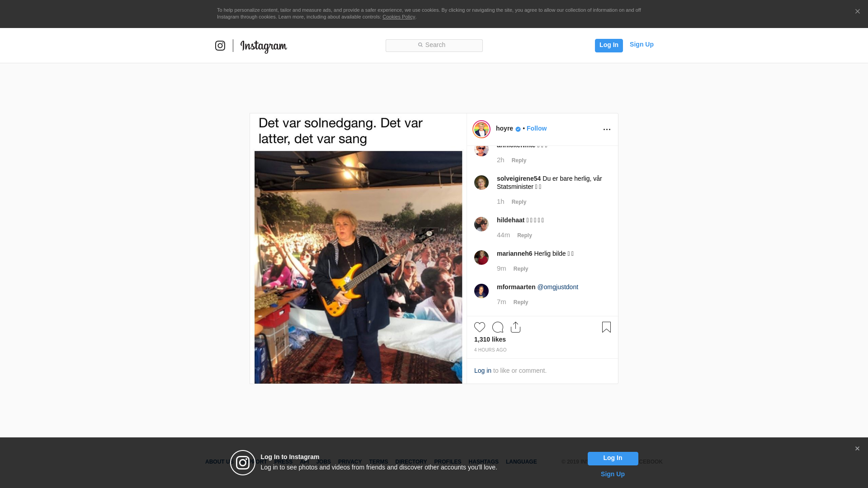Click mformaarten's avatar picture
The image size is (868, 488).
(x=481, y=291)
